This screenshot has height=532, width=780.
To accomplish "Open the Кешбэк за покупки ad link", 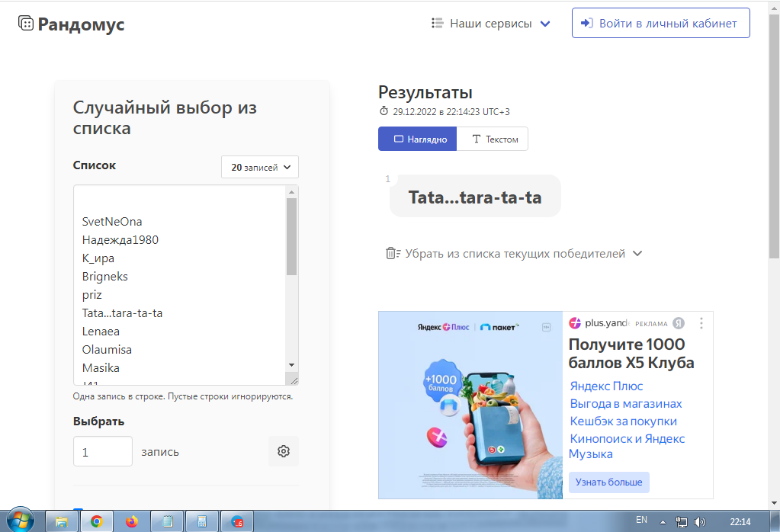I will (x=623, y=421).
